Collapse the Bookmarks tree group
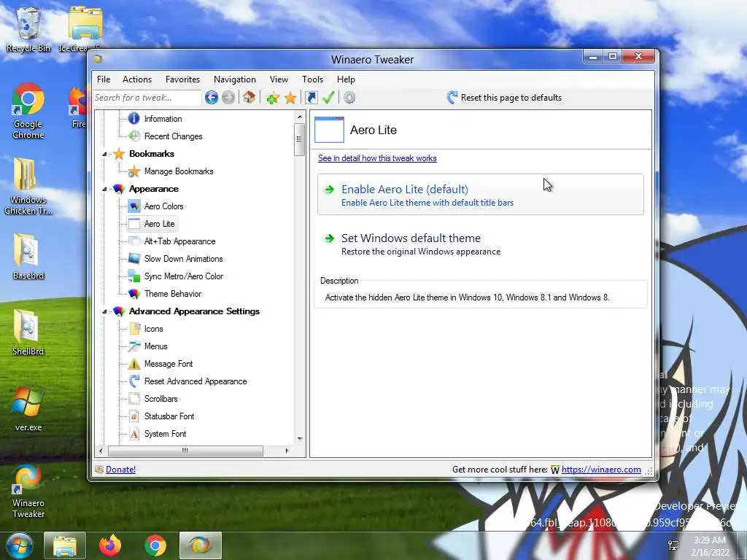The height and width of the screenshot is (560, 747). (x=104, y=155)
